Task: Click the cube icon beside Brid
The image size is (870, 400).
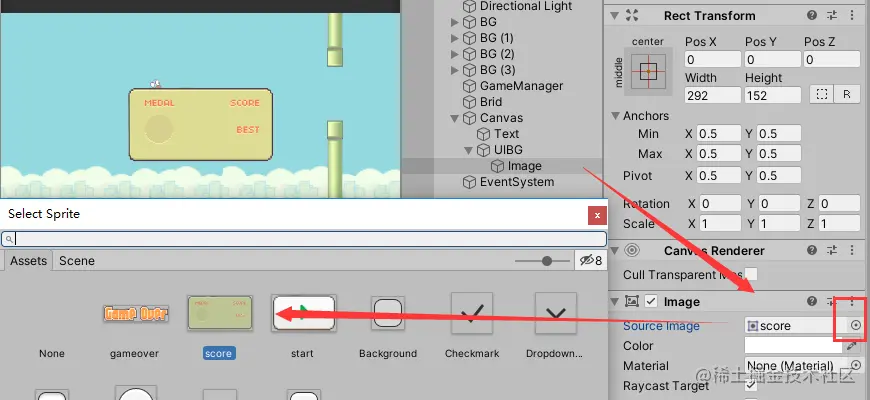Action: tap(470, 102)
